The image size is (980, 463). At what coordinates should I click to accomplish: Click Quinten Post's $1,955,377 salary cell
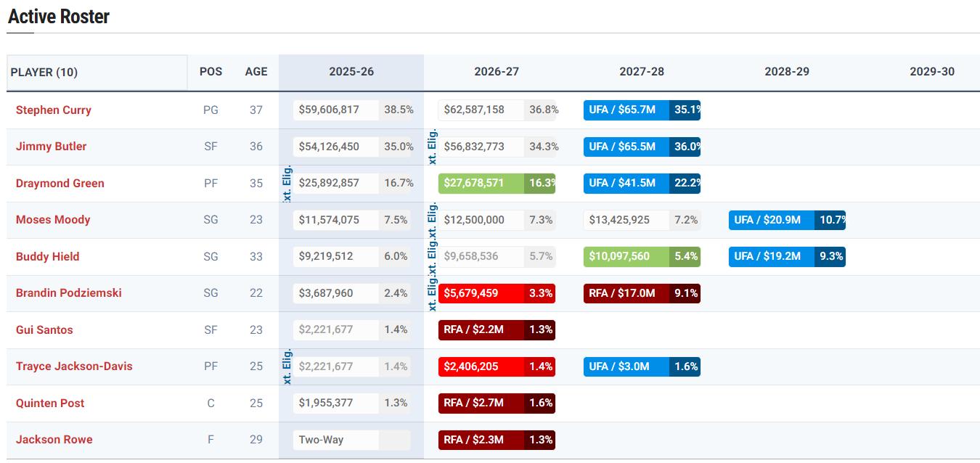click(x=336, y=403)
